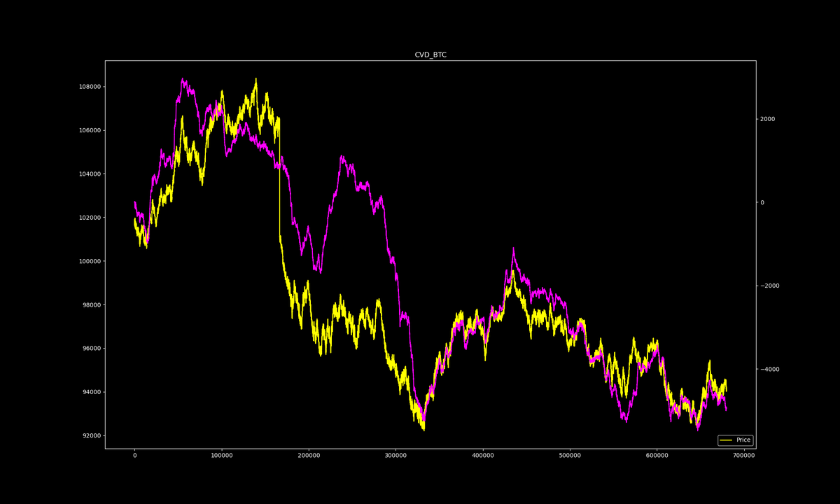Click x-axis label 300000
The height and width of the screenshot is (504, 840).
click(x=396, y=456)
